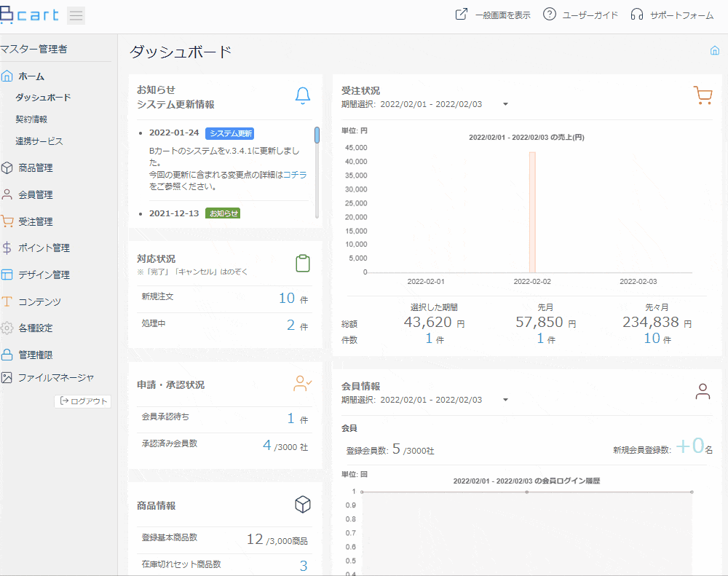Click the ファイルマネージャ image icon
The width and height of the screenshot is (728, 576).
coord(7,378)
